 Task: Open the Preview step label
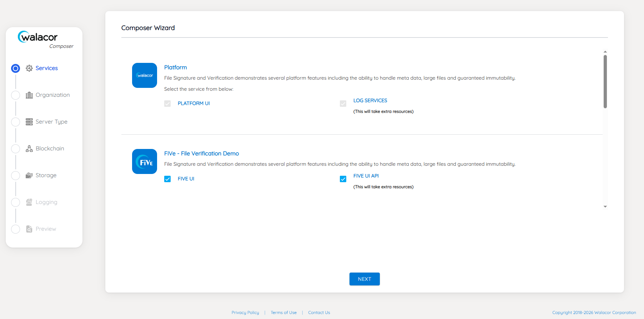(x=46, y=229)
